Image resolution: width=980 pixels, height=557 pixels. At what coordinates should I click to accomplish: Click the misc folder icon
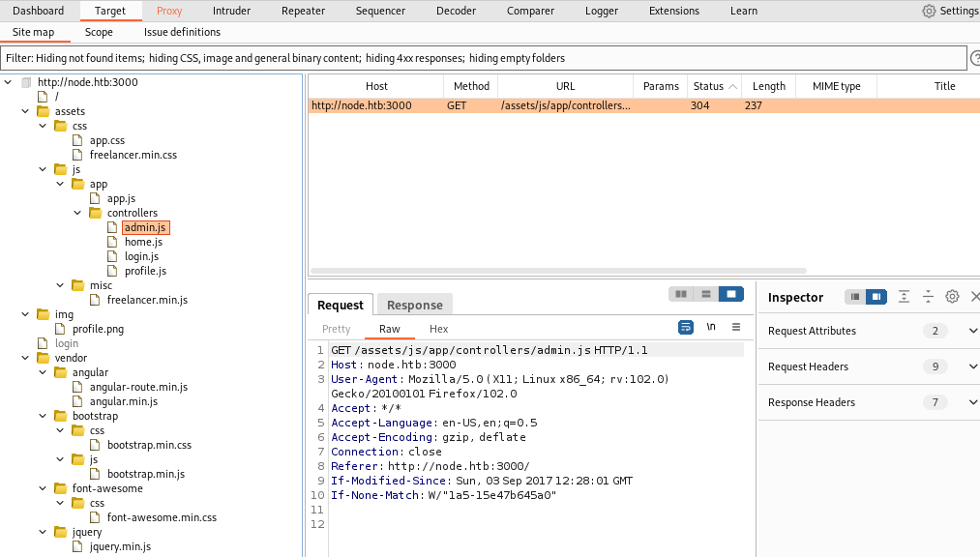pyautogui.click(x=78, y=285)
